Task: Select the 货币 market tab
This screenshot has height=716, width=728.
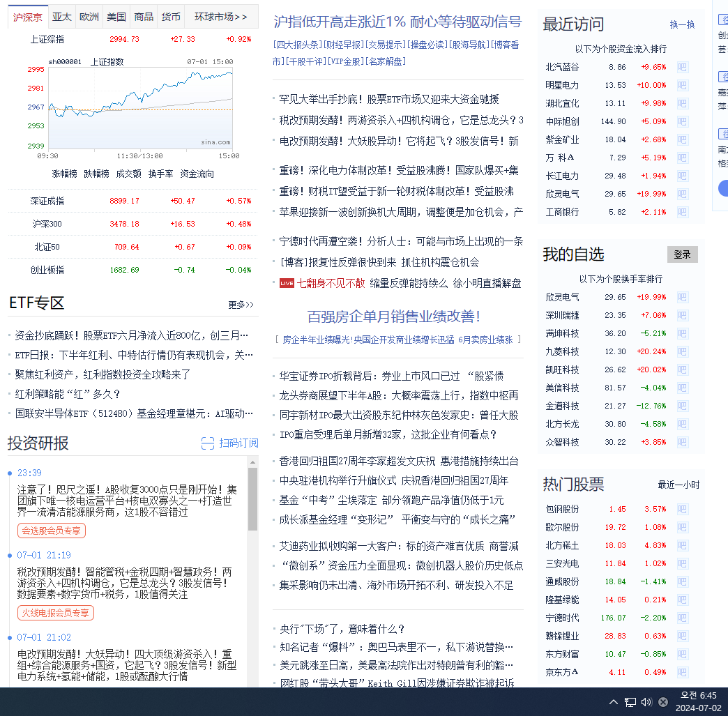Action: pyautogui.click(x=171, y=17)
